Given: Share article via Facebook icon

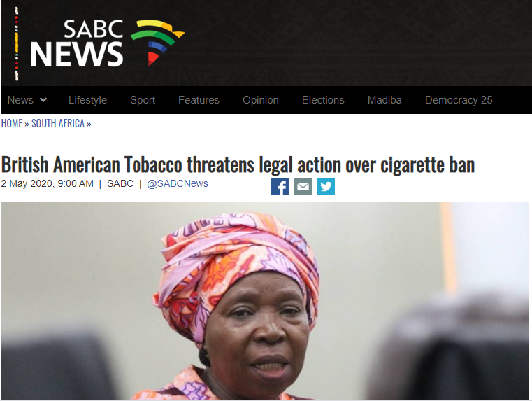Looking at the screenshot, I should click(280, 186).
